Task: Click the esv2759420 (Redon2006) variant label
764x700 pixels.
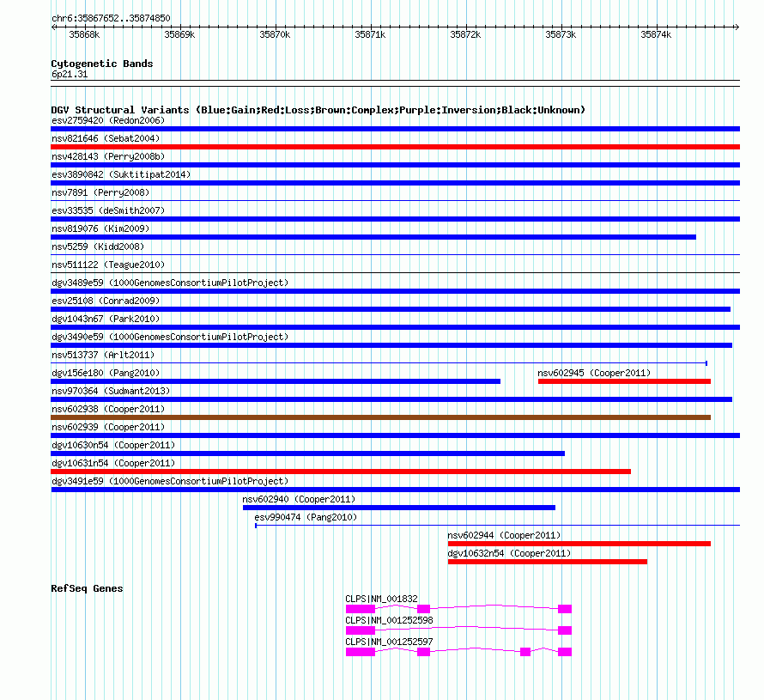Action: coord(108,120)
